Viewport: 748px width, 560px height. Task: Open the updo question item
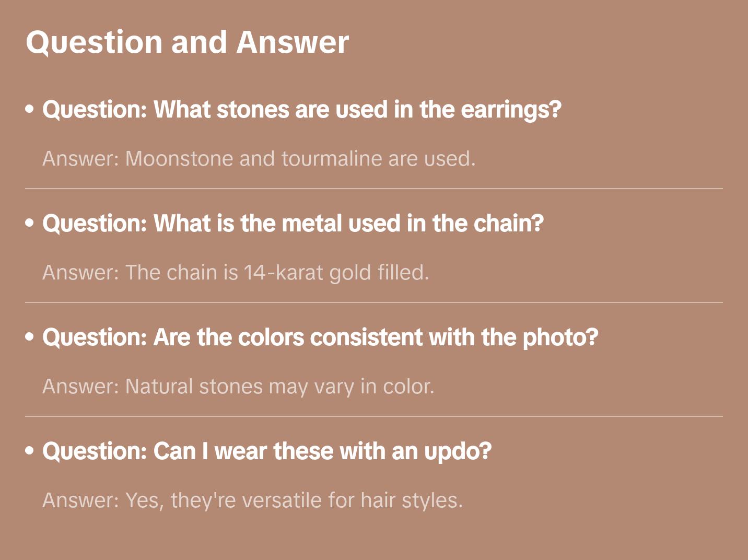point(267,451)
